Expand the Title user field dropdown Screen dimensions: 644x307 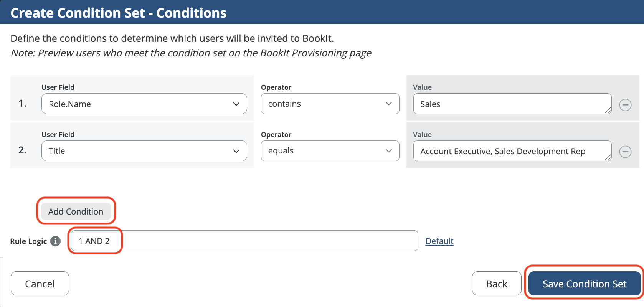coord(144,151)
